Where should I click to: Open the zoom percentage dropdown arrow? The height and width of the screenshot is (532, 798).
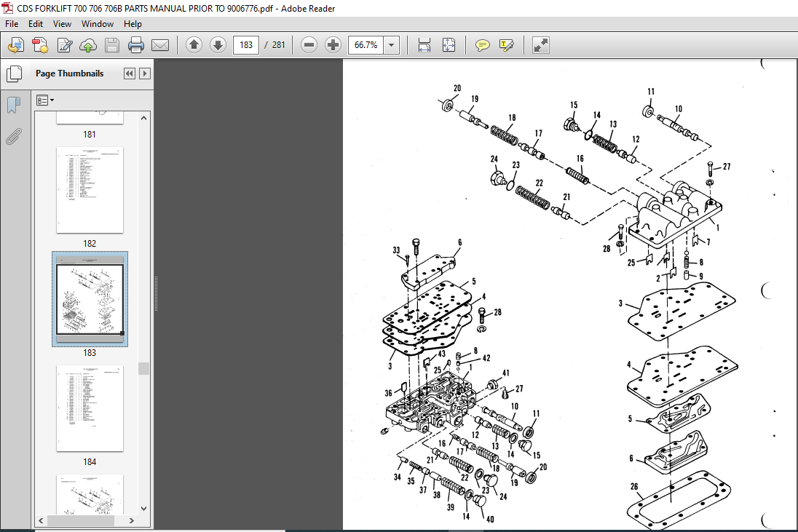pyautogui.click(x=392, y=44)
